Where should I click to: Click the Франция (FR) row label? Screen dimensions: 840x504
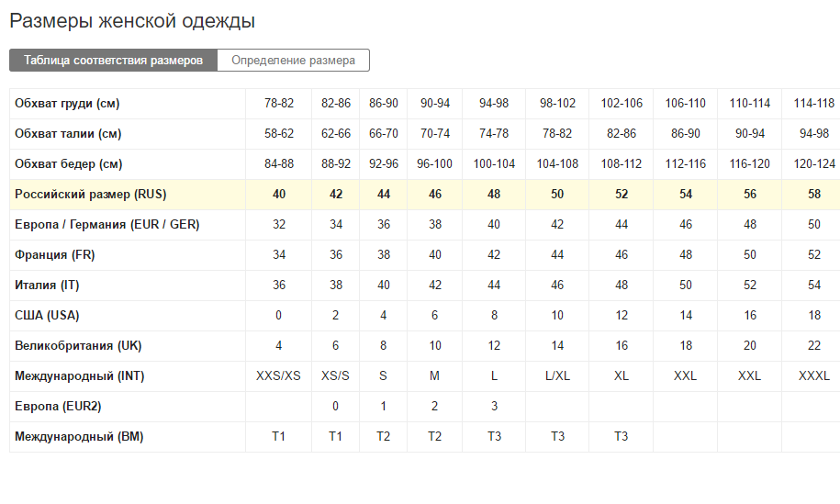[x=55, y=255]
